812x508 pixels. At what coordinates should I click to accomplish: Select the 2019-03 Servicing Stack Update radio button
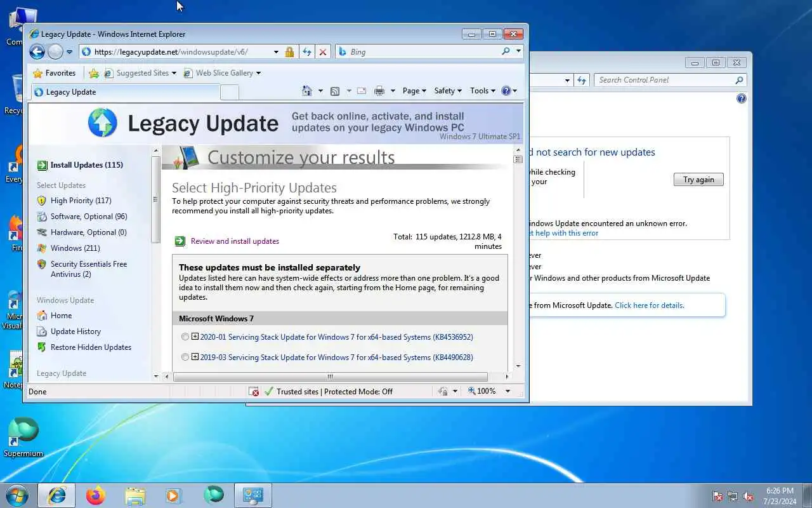[x=185, y=358]
